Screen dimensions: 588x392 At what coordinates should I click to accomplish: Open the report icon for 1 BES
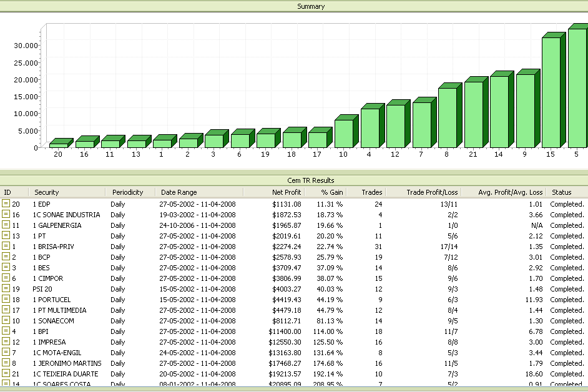point(6,267)
